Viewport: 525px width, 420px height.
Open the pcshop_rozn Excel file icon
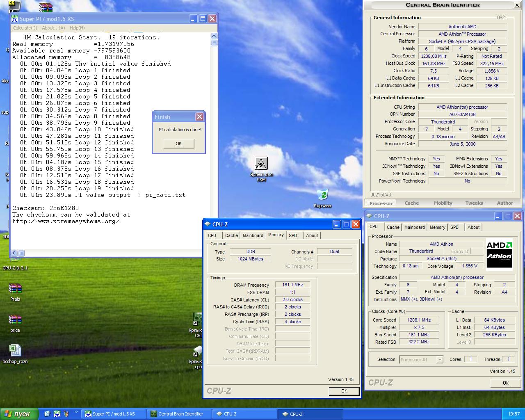click(x=15, y=352)
